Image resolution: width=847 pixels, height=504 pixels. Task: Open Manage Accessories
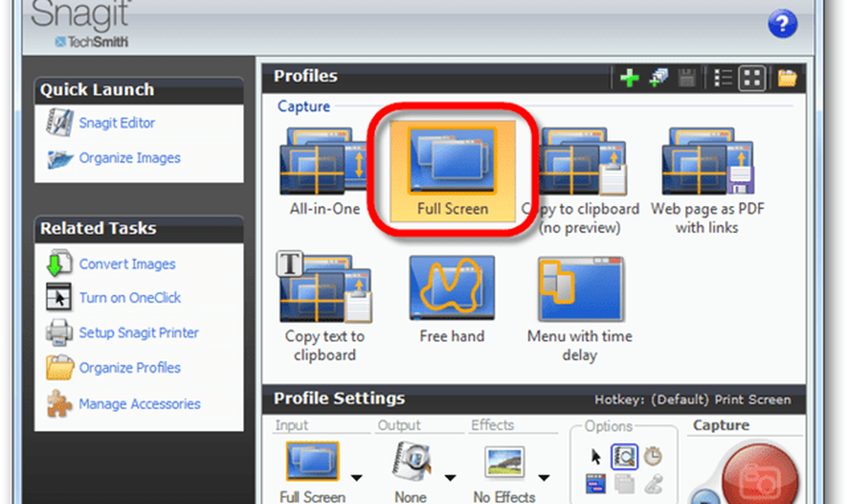140,403
